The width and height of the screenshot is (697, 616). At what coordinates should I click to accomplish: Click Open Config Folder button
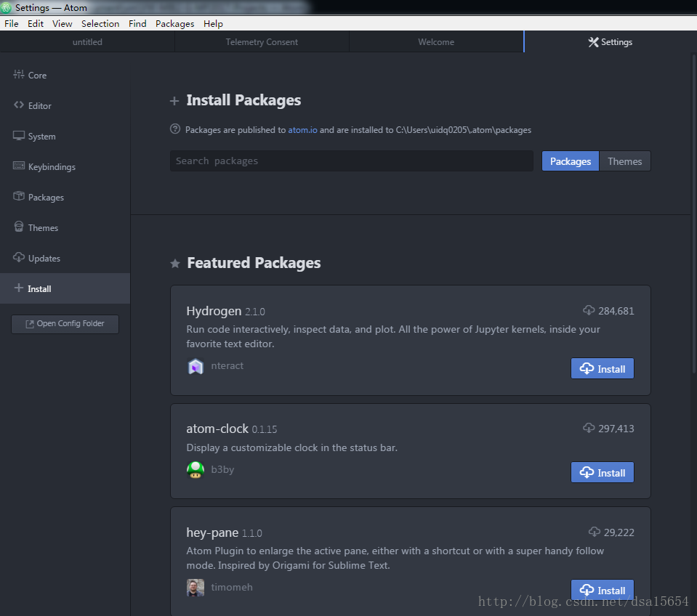[65, 324]
